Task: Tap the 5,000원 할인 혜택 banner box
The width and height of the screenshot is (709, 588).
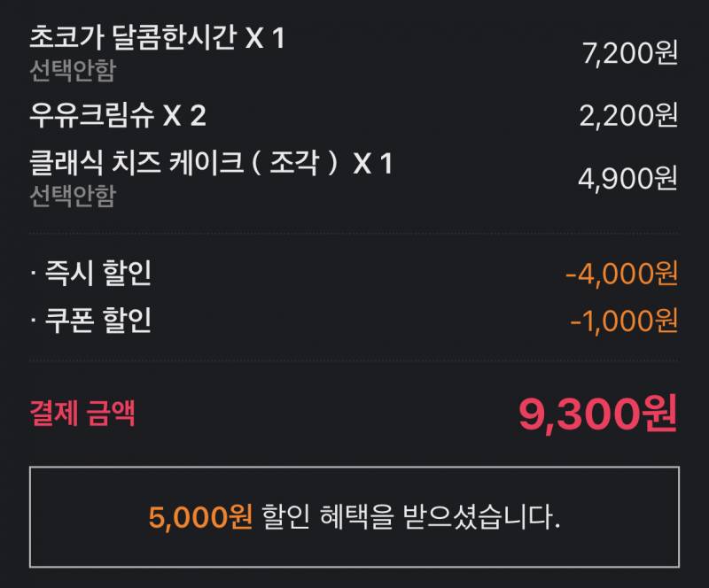Action: 354,517
